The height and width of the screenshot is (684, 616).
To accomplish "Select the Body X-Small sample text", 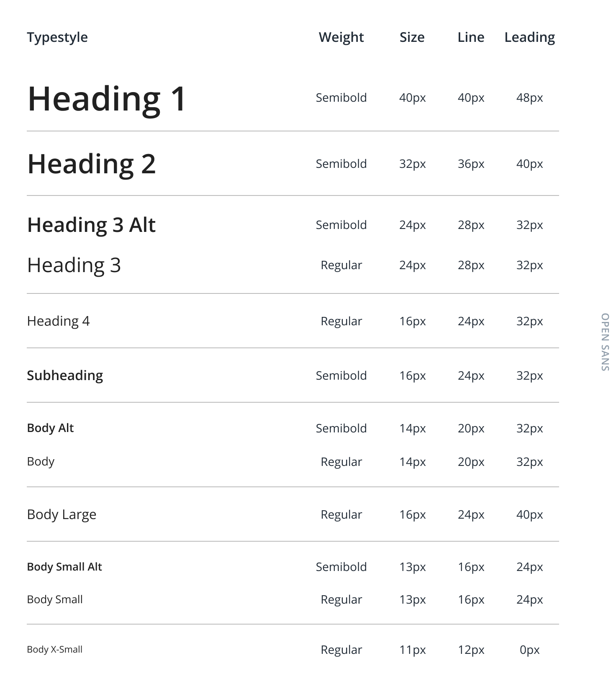I will click(x=54, y=649).
